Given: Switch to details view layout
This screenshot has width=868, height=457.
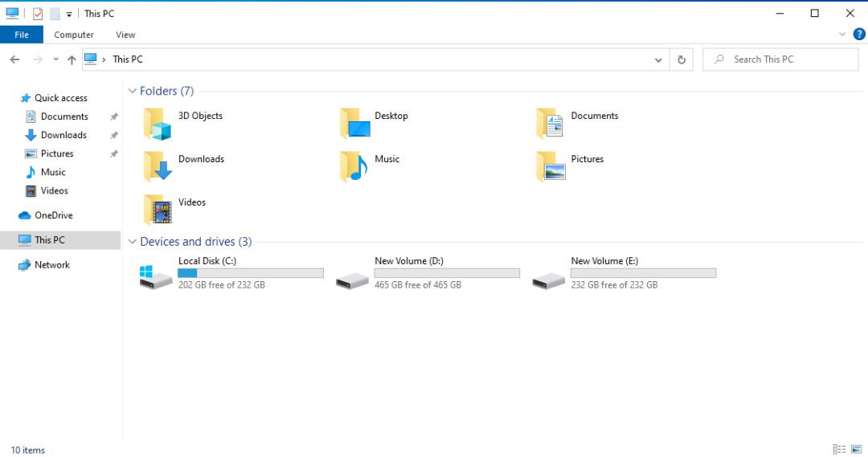Looking at the screenshot, I should click(839, 450).
